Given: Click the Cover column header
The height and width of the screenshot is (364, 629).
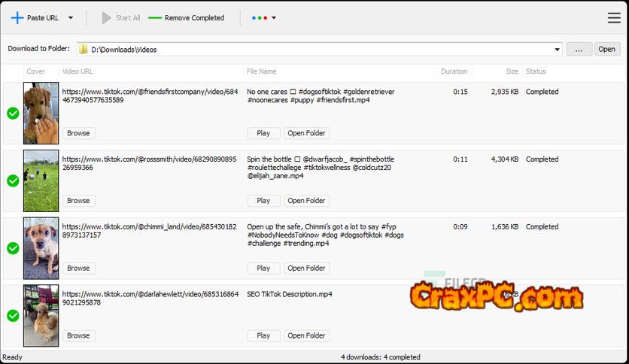Looking at the screenshot, I should tap(35, 71).
